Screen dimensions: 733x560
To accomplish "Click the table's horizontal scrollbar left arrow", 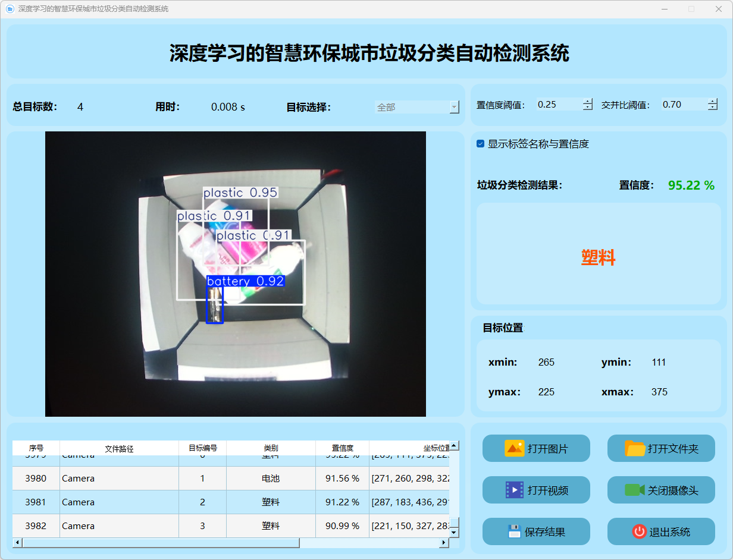I will click(17, 543).
